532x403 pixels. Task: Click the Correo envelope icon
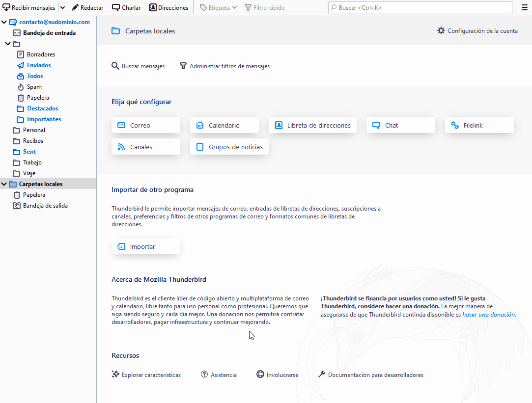tap(121, 125)
